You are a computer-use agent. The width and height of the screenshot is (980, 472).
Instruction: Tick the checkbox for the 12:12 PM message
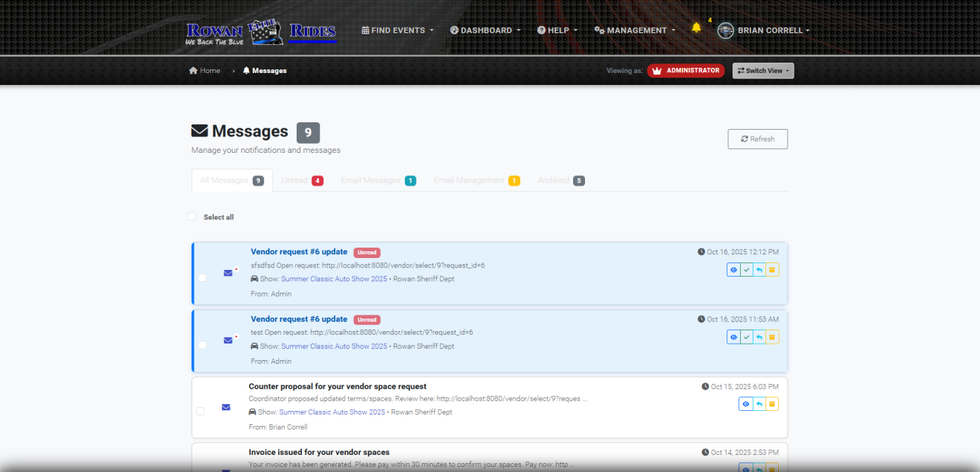(x=202, y=277)
